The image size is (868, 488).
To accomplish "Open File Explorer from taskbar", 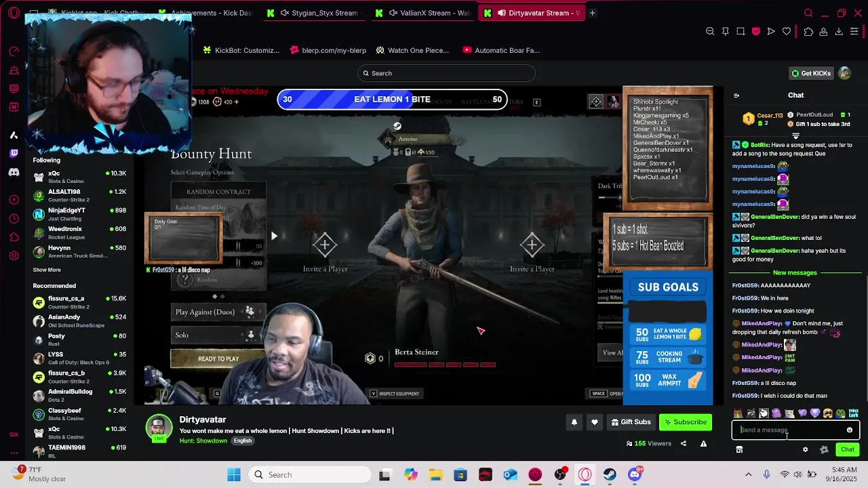I will click(435, 474).
